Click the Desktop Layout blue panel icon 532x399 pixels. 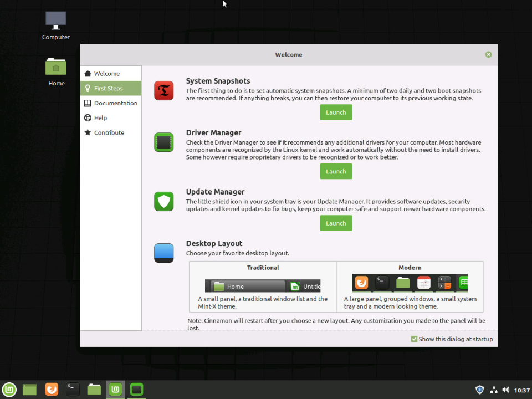[x=164, y=253]
